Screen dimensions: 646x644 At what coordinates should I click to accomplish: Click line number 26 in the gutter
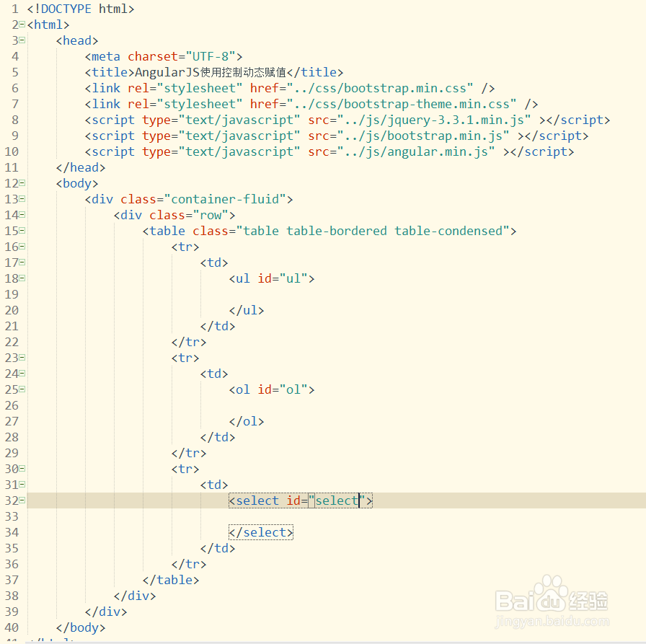click(12, 405)
